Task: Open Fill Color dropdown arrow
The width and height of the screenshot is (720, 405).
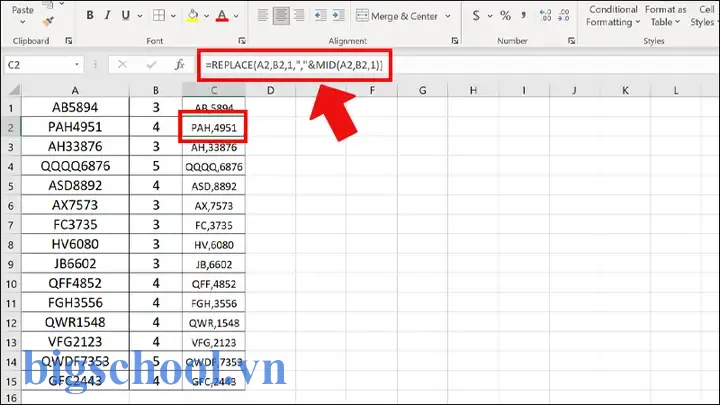Action: tap(207, 16)
